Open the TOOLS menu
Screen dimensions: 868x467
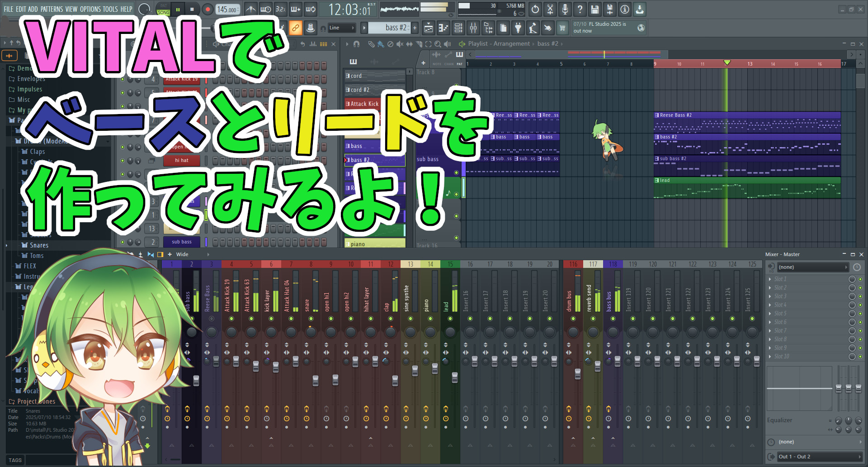[110, 9]
